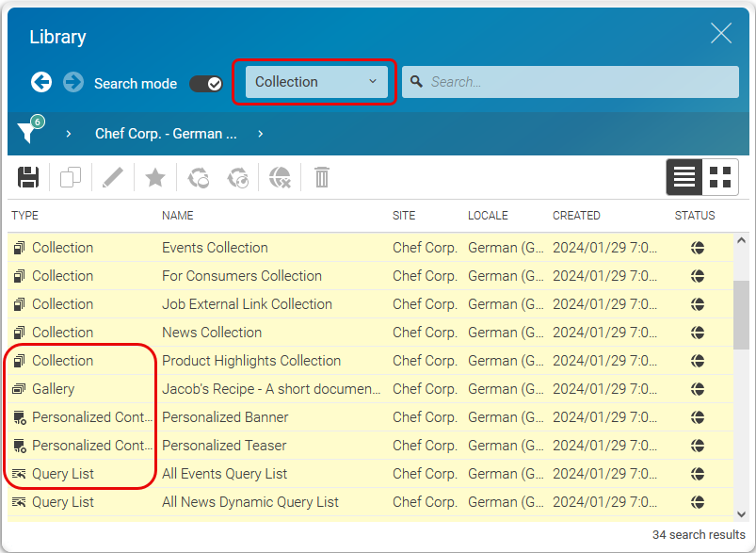The height and width of the screenshot is (553, 756).
Task: Select the Copy content icon
Action: (69, 177)
